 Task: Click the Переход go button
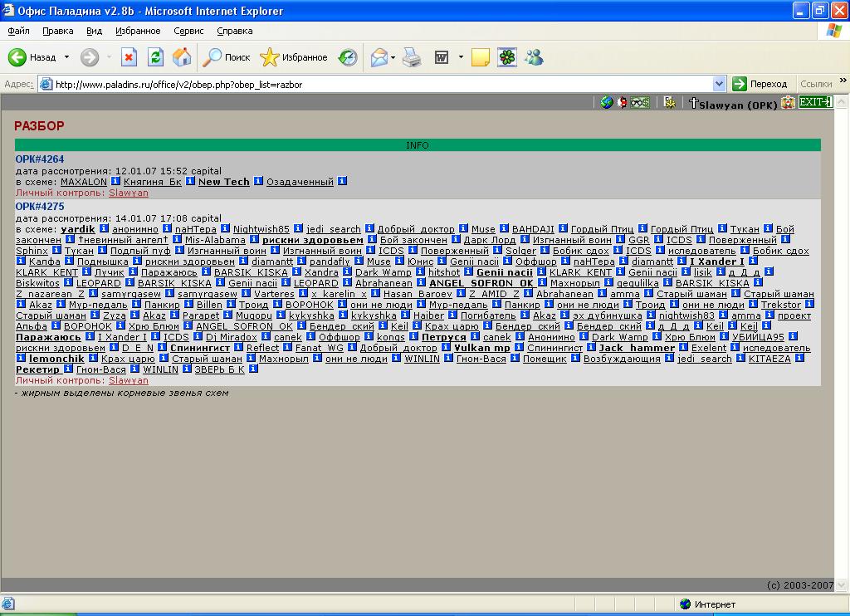coord(760,84)
